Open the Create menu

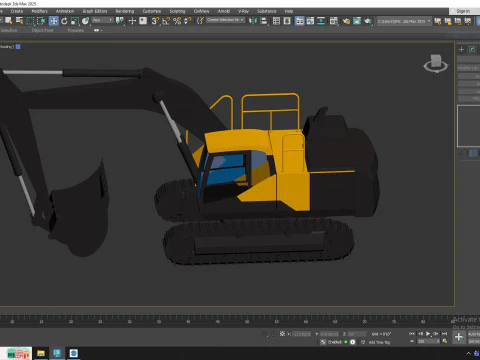tap(17, 11)
